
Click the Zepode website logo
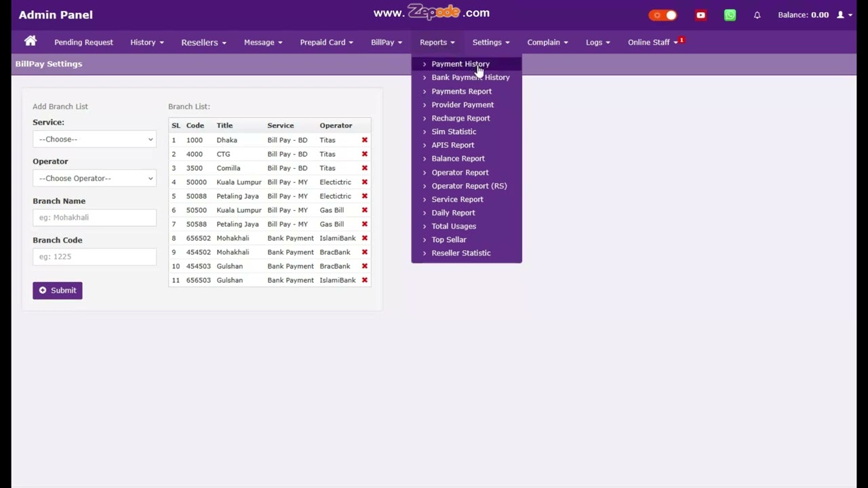click(431, 13)
